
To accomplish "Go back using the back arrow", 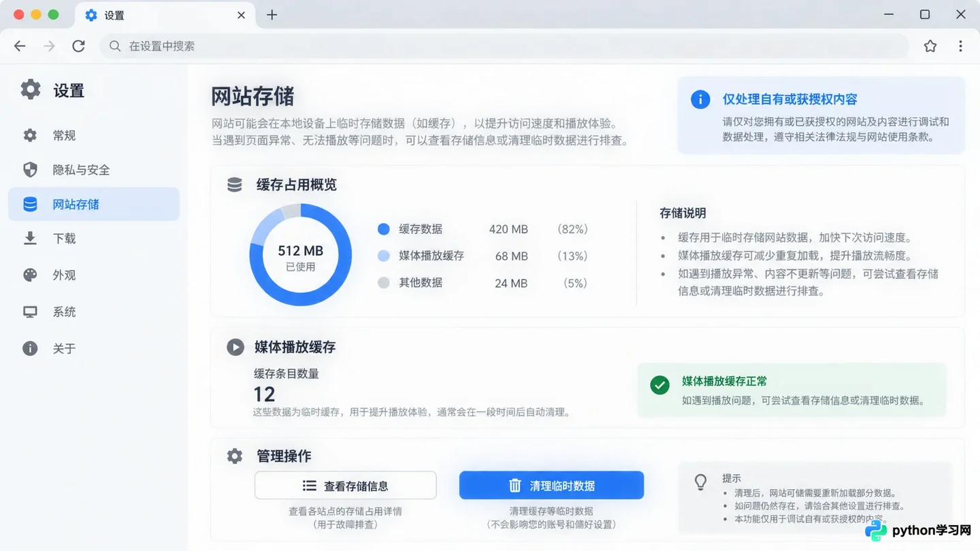I will pyautogui.click(x=20, y=46).
